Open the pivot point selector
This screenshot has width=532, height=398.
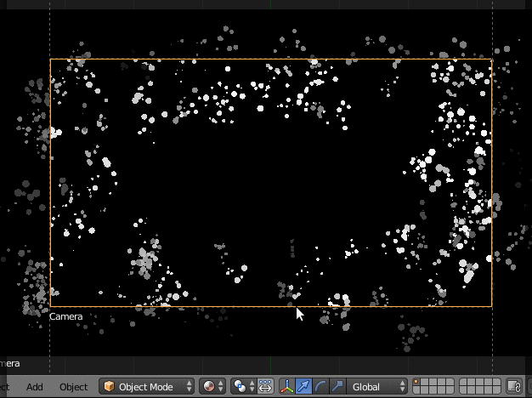[x=243, y=386]
